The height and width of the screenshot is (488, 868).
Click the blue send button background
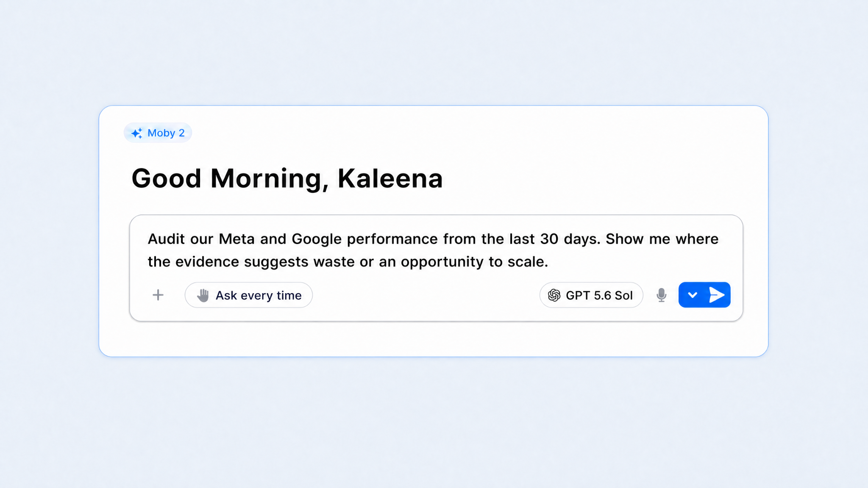click(704, 295)
